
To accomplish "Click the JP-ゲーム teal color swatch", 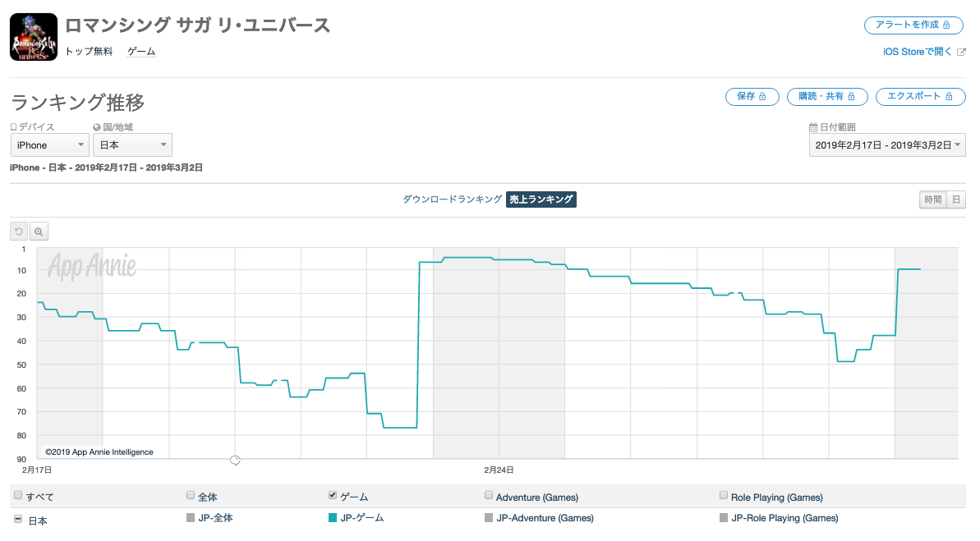I will [333, 518].
